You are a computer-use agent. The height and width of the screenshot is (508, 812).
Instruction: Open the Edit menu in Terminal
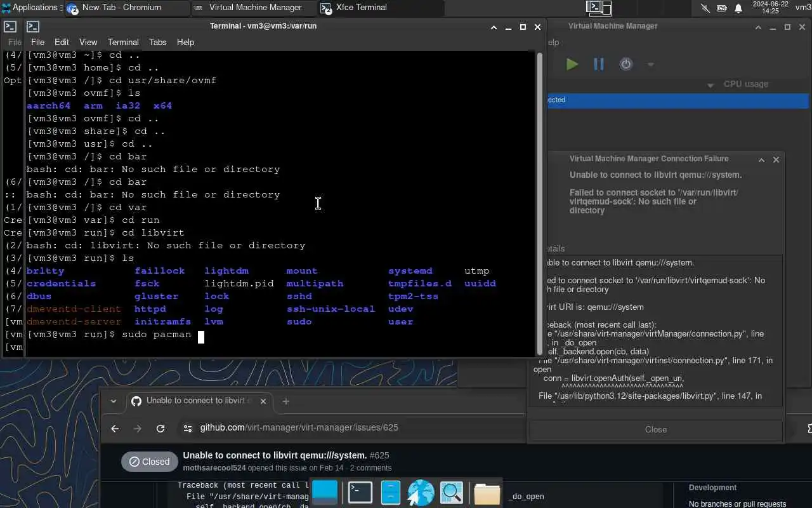[x=62, y=42]
